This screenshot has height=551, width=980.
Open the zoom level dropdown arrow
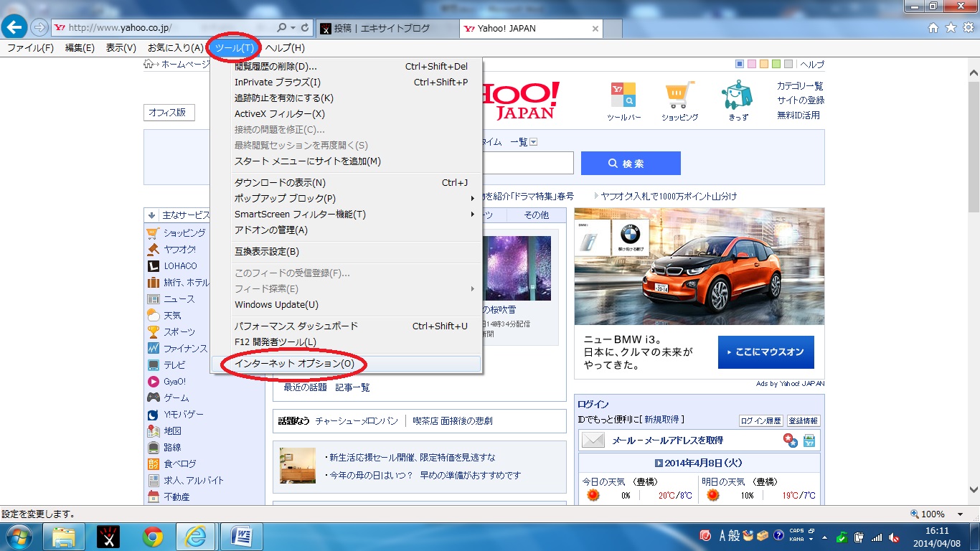pos(960,514)
